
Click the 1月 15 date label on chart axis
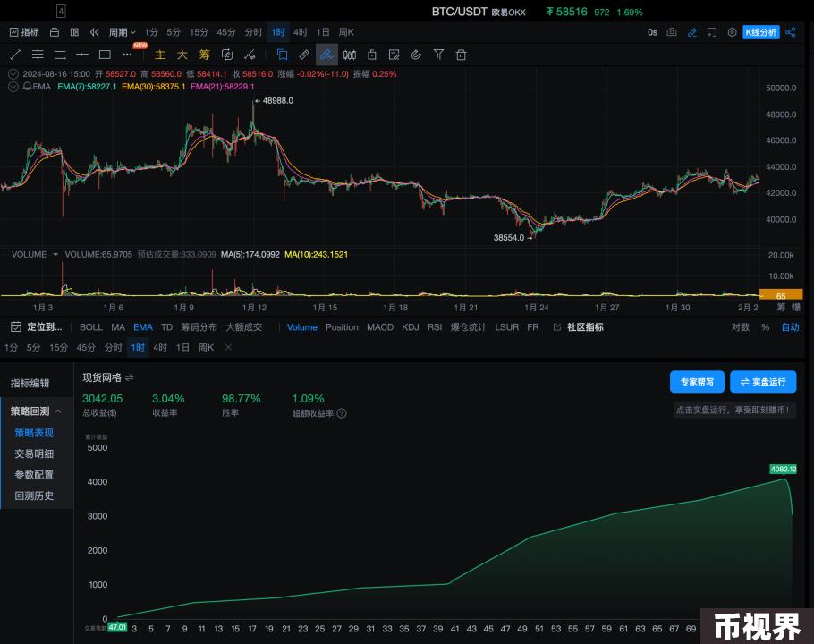pyautogui.click(x=325, y=307)
